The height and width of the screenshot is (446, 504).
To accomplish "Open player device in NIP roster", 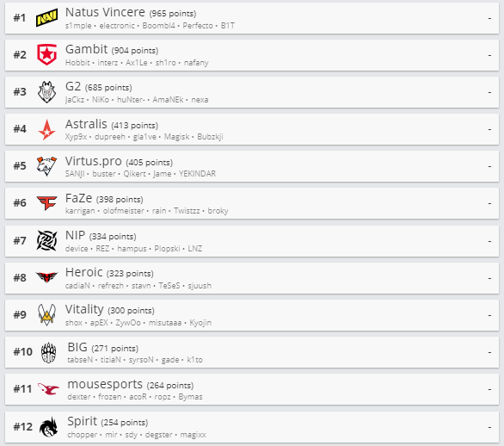I will point(77,249).
